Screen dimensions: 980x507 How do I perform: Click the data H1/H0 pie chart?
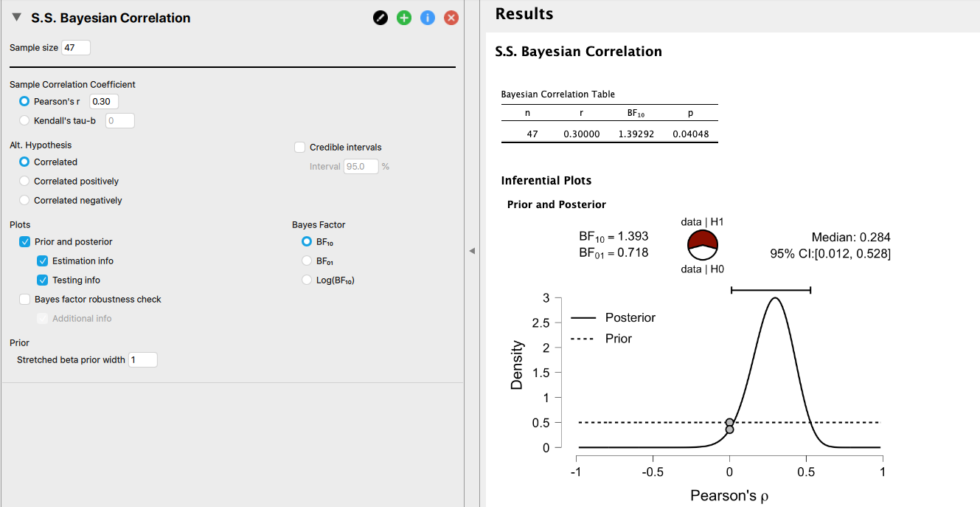click(x=703, y=244)
